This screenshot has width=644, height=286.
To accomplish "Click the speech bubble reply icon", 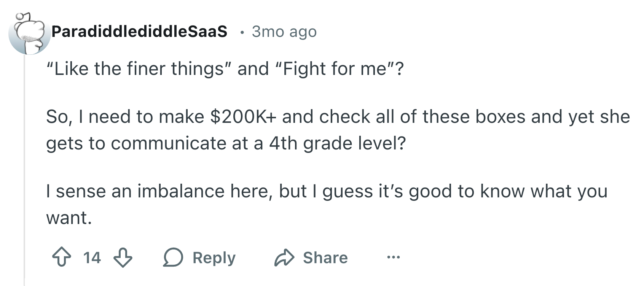I will pos(173,257).
